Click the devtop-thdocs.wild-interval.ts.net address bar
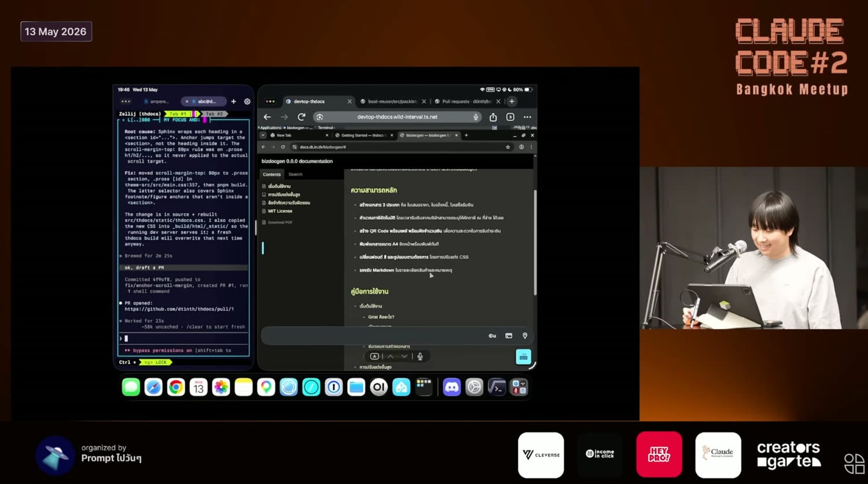Screen dimensions: 868x484 coord(397,117)
